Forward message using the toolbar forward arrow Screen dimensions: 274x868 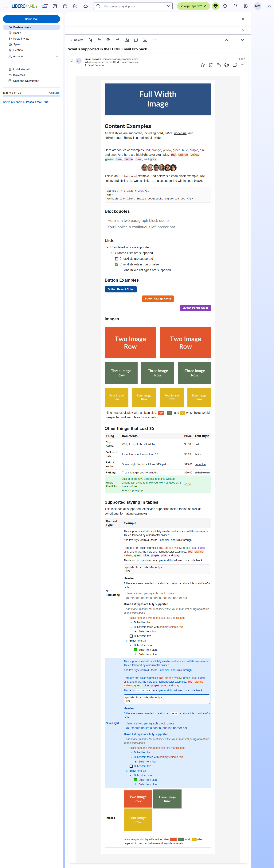117,40
